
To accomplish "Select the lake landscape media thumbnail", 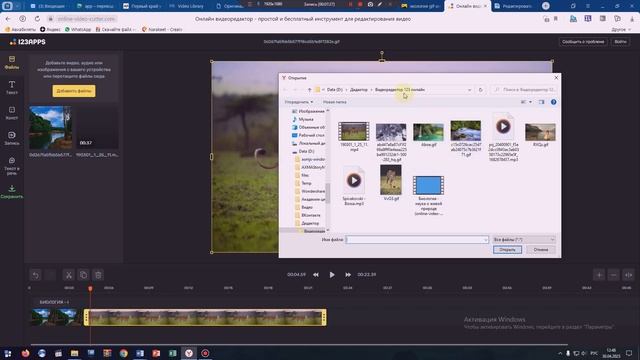I will (50, 128).
